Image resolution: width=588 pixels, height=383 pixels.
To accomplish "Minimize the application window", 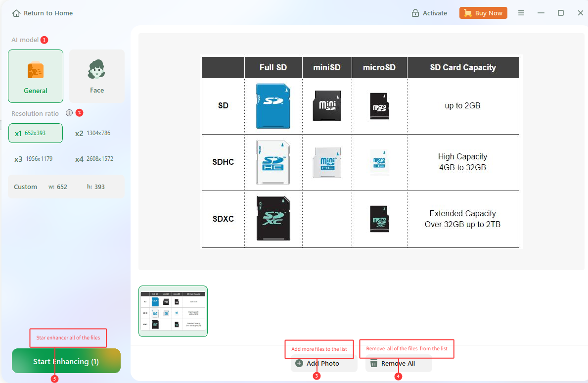I will pyautogui.click(x=541, y=13).
